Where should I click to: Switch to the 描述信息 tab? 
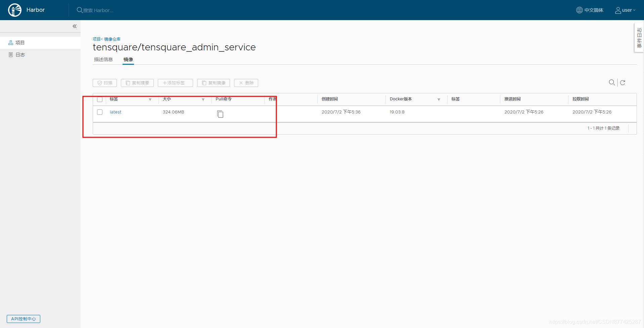pyautogui.click(x=103, y=59)
